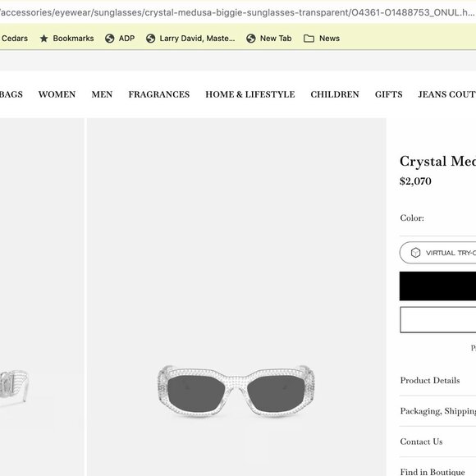Image resolution: width=476 pixels, height=476 pixels.
Task: Click the Color: label
Action: pyautogui.click(x=412, y=218)
